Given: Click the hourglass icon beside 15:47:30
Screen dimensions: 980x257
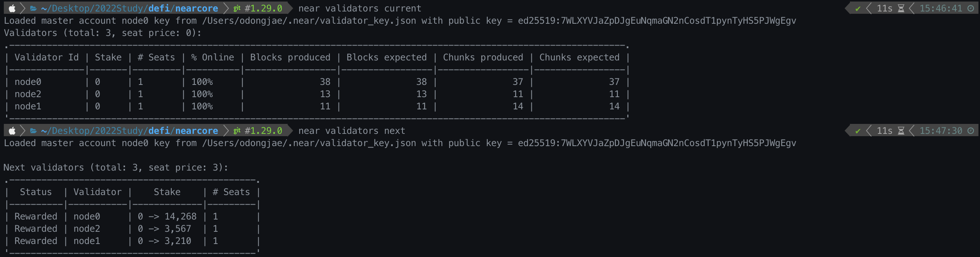Looking at the screenshot, I should pyautogui.click(x=901, y=131).
